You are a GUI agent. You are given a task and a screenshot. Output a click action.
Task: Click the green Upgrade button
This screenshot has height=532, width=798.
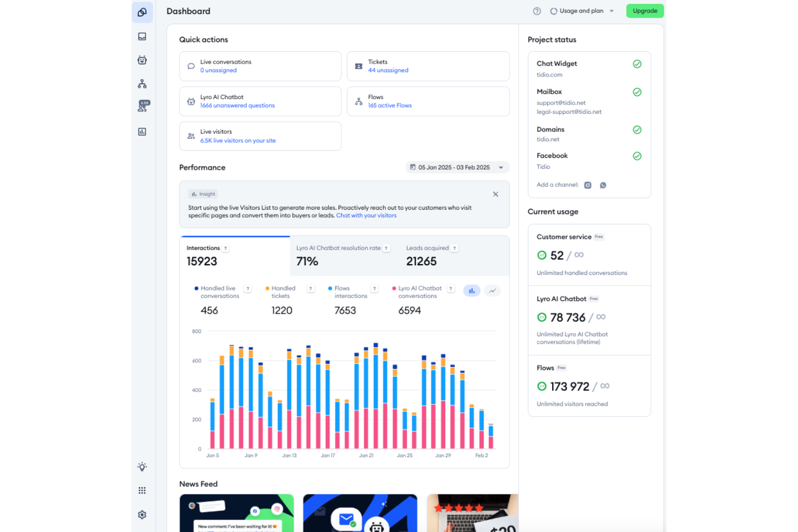point(645,11)
